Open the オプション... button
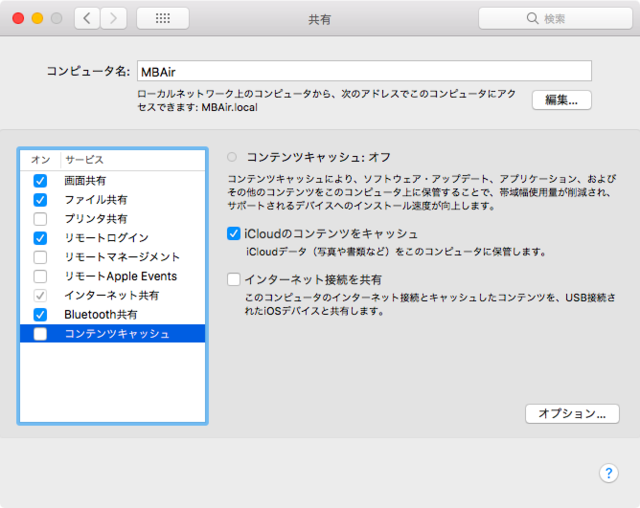The width and height of the screenshot is (640, 508). [572, 414]
